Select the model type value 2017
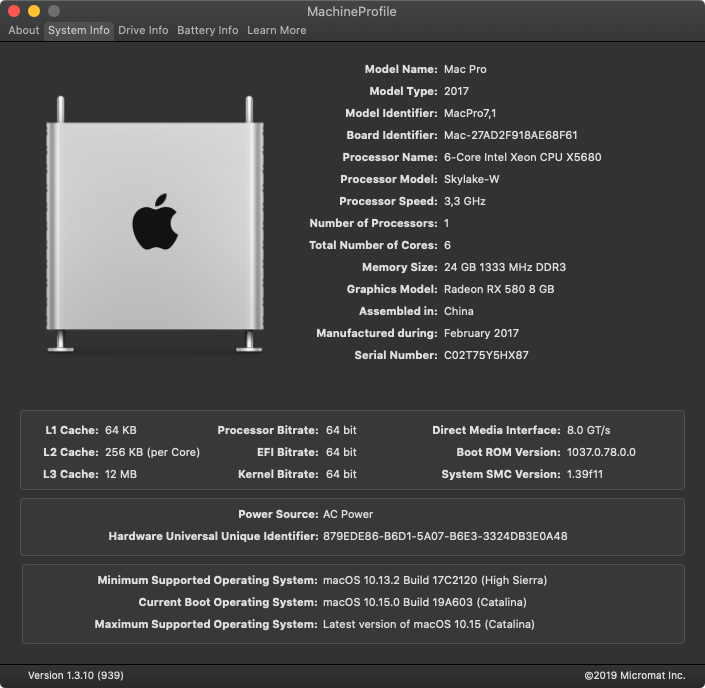The height and width of the screenshot is (688, 705). point(456,91)
